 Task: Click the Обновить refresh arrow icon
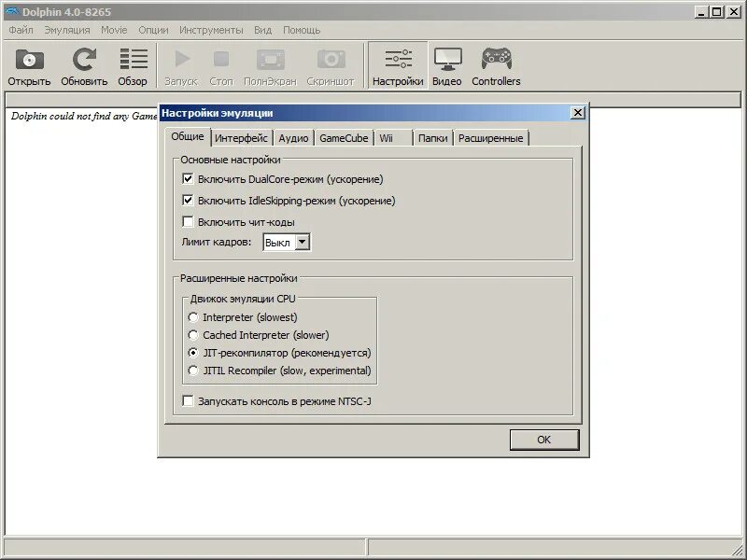[x=84, y=60]
